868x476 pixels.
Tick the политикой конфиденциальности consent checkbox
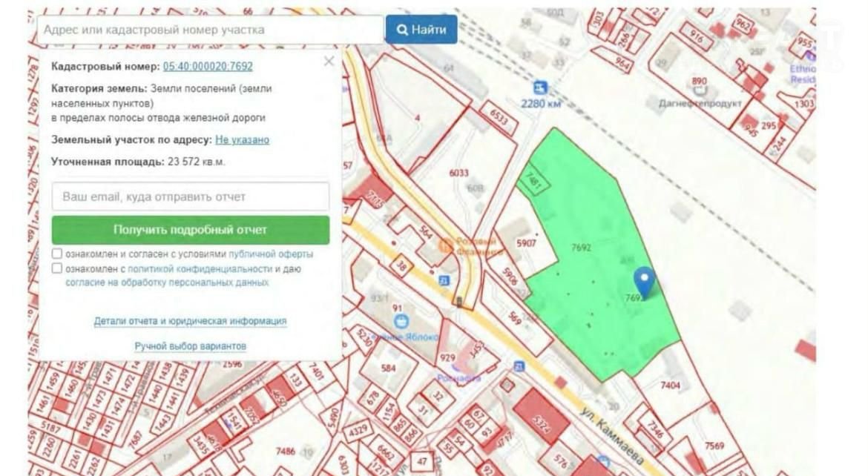click(x=57, y=269)
